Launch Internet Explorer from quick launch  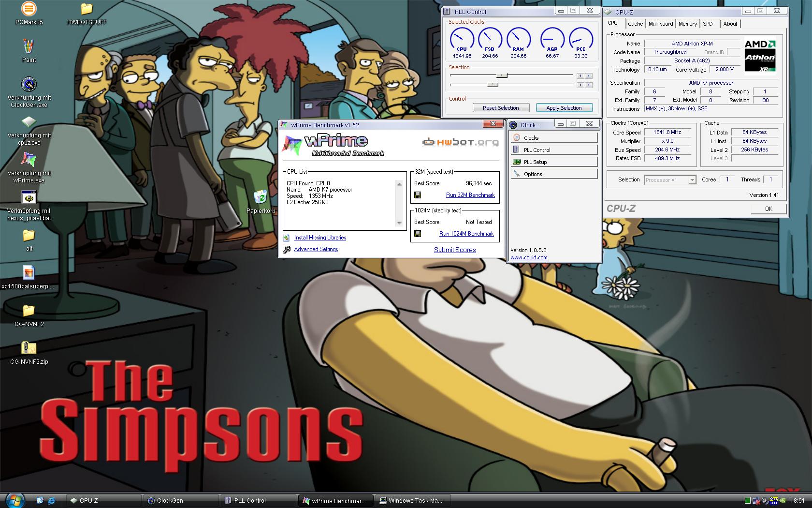(51, 501)
